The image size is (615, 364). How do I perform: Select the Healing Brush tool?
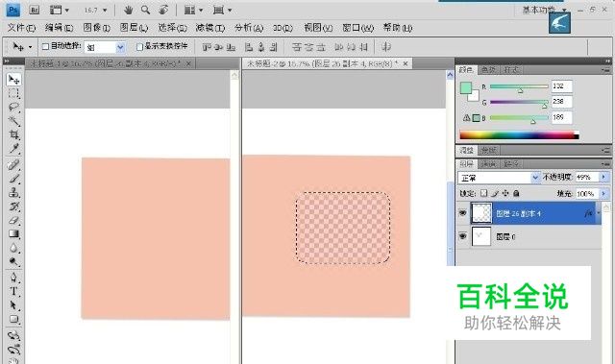(x=13, y=164)
